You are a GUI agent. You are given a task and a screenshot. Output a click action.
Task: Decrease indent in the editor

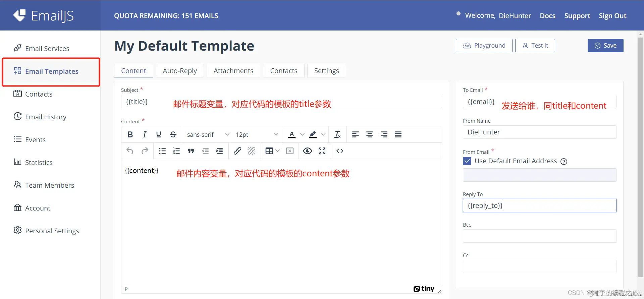coord(205,151)
